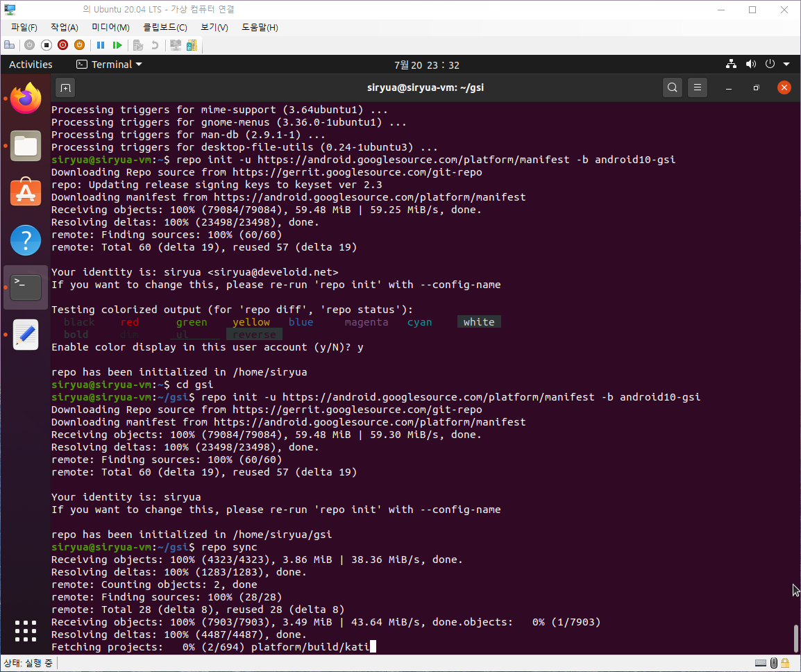Image resolution: width=801 pixels, height=672 pixels.
Task: Click the 'yellow' color sample text
Action: point(251,322)
